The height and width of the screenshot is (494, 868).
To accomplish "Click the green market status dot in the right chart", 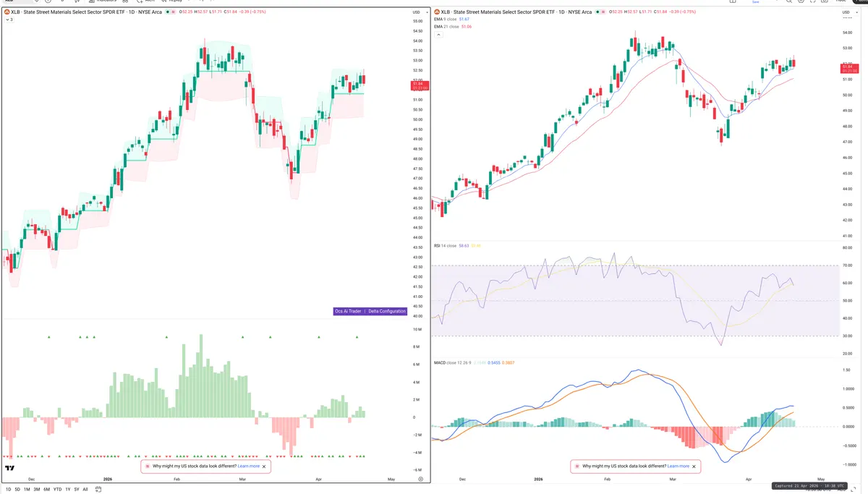I will pos(597,12).
